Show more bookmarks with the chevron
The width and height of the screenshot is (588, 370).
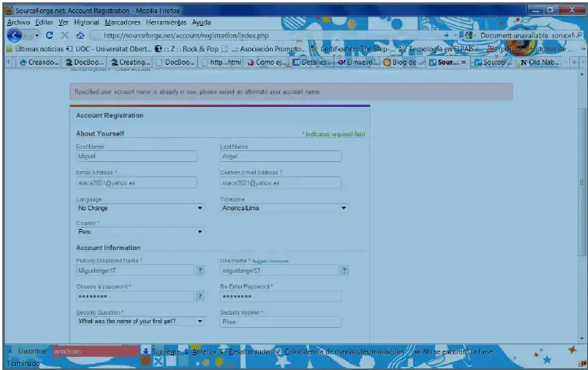[x=583, y=49]
